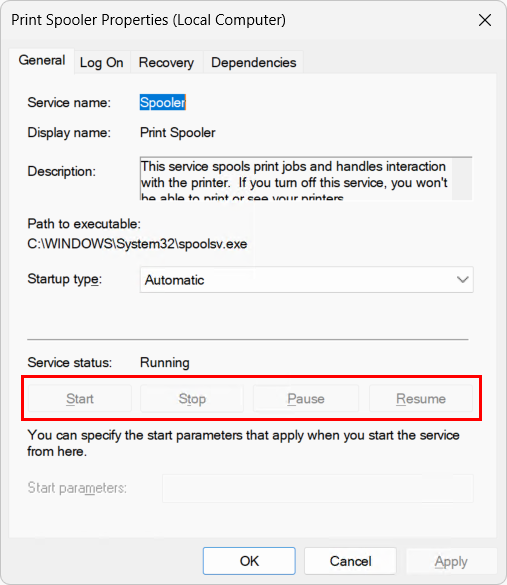Open the Recovery tab
Image resolution: width=507 pixels, height=585 pixels.
[166, 63]
